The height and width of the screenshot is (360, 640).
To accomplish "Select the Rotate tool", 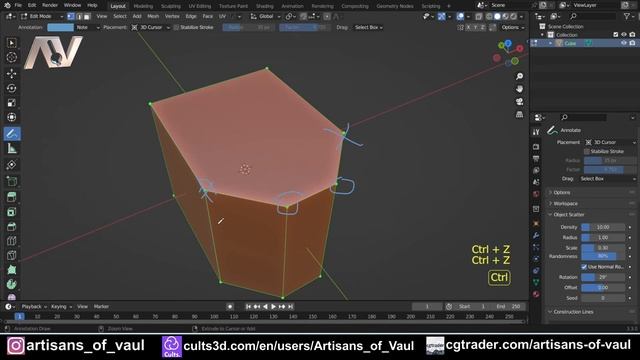I will click(x=11, y=88).
